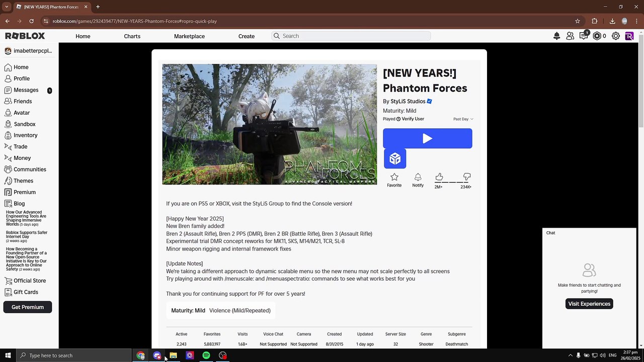Click the Robux balance icon

(597, 36)
